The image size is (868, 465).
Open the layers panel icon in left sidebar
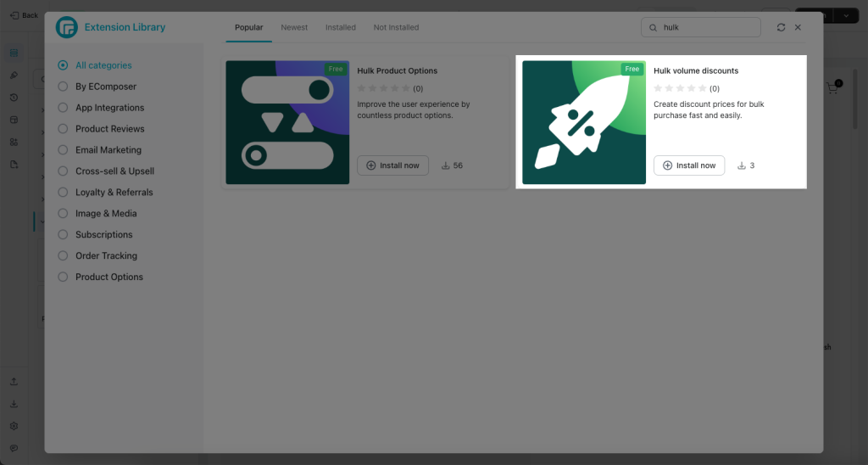pos(14,53)
